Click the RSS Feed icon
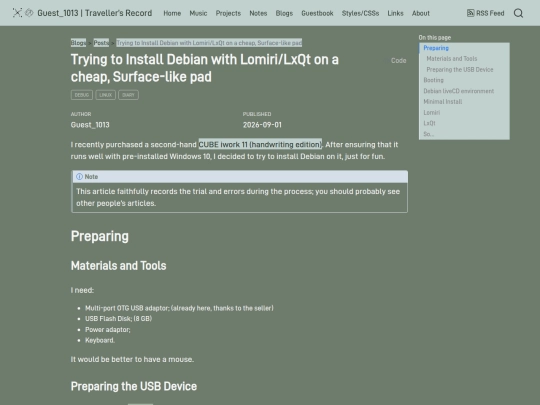The image size is (540, 405). pyautogui.click(x=470, y=13)
